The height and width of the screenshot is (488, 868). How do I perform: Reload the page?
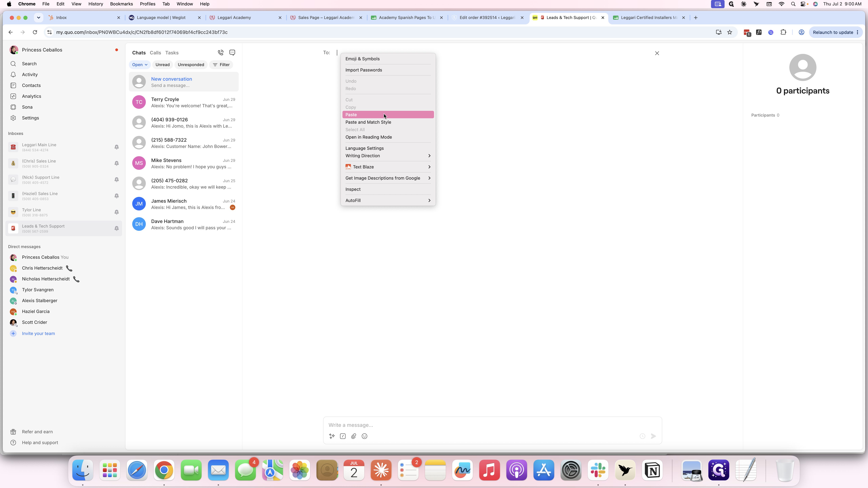(x=35, y=32)
